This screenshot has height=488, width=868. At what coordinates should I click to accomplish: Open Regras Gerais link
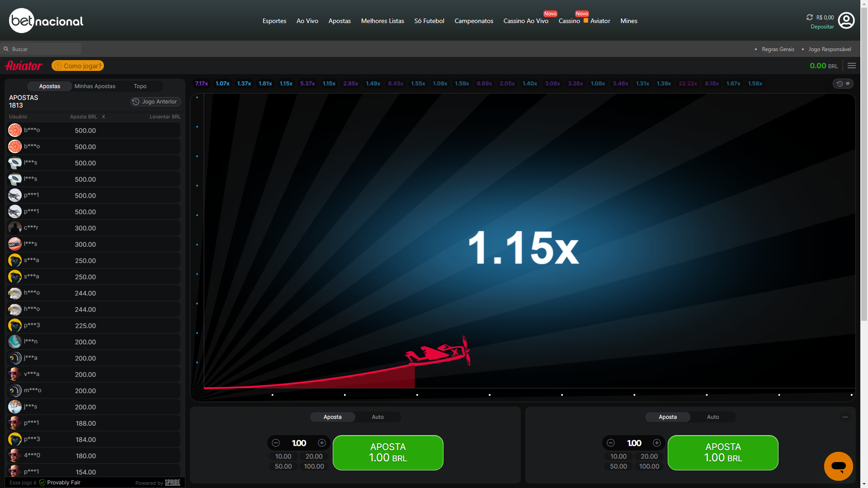pos(778,49)
